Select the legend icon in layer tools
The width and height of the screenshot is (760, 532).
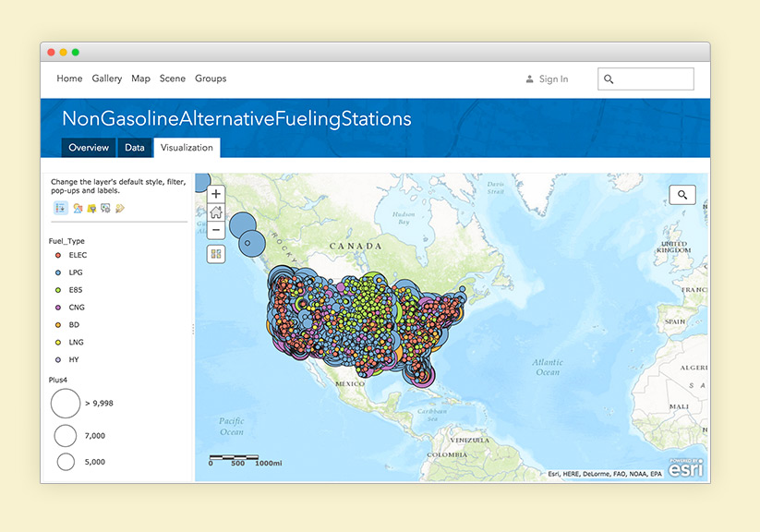[61, 209]
